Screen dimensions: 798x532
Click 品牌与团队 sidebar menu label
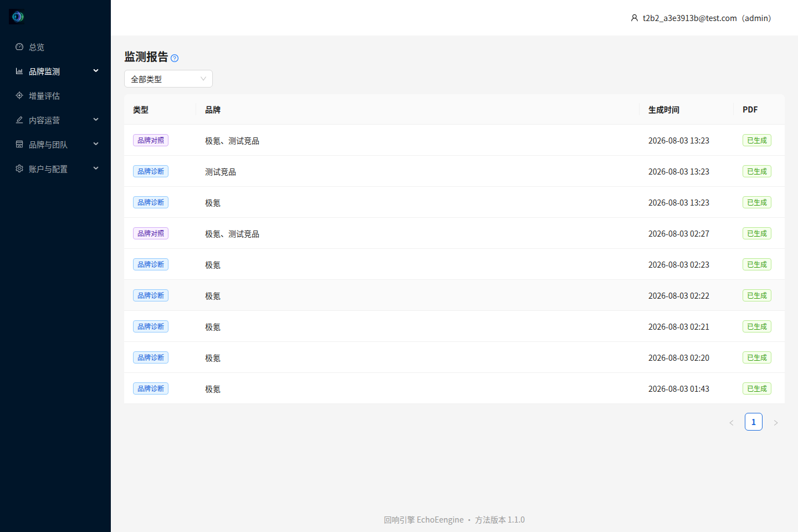pos(48,145)
